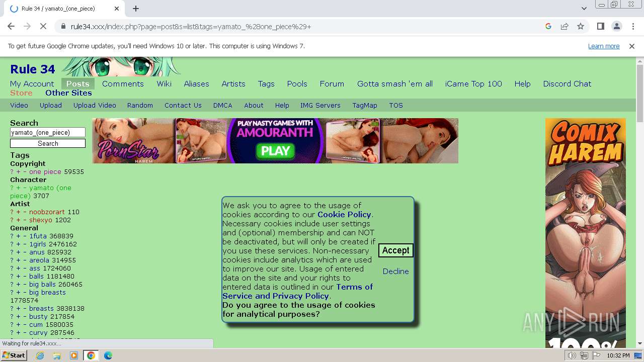This screenshot has height=362, width=644.
Task: Open the Chrome side panel
Action: (600, 26)
